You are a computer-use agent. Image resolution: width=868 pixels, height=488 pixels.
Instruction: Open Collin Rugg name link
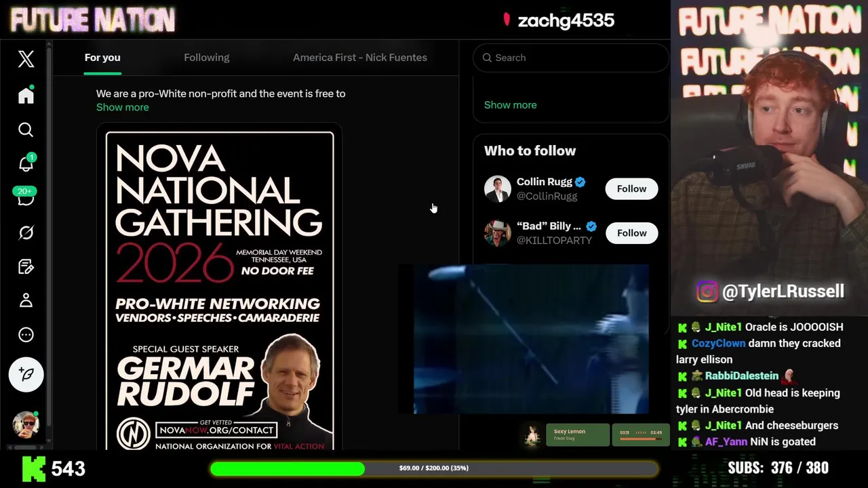point(545,182)
